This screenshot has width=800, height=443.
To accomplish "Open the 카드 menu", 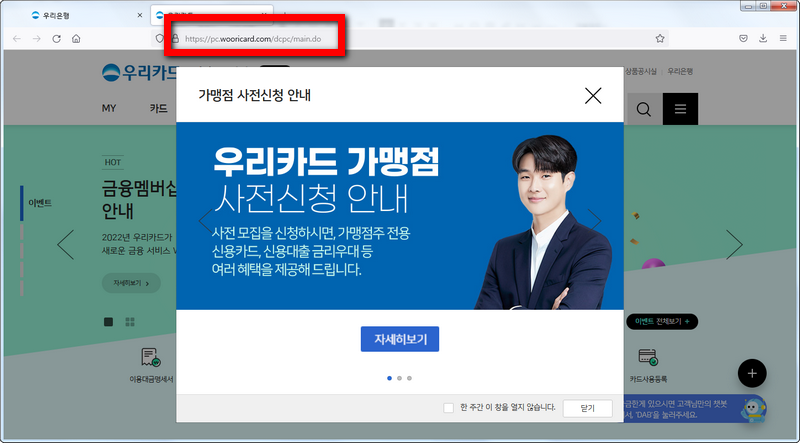I will [x=159, y=108].
